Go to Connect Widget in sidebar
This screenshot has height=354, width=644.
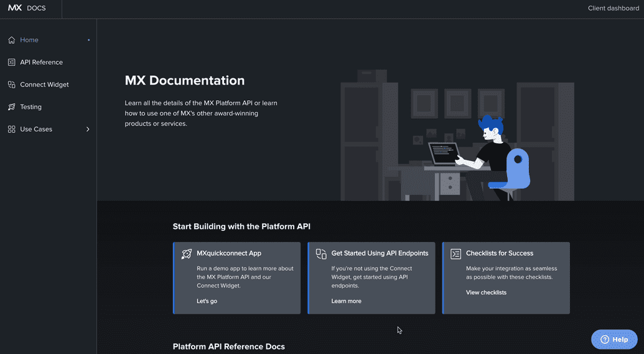tap(49, 85)
